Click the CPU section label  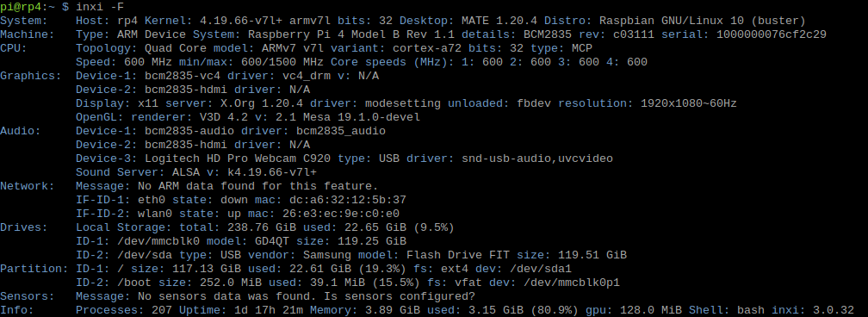(14, 49)
